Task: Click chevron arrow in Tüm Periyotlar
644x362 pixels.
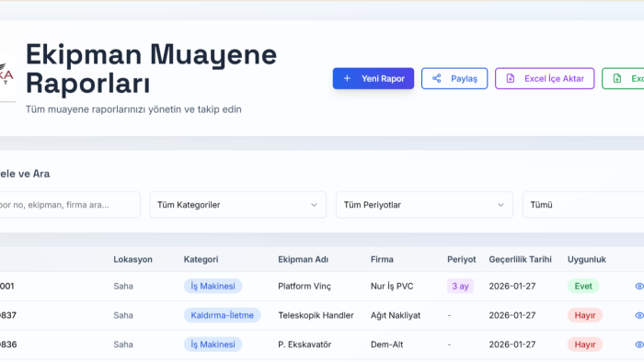Action: [500, 205]
